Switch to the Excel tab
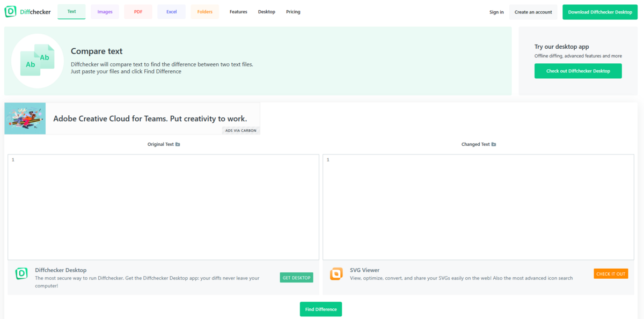Image resolution: width=644 pixels, height=319 pixels. pyautogui.click(x=171, y=12)
